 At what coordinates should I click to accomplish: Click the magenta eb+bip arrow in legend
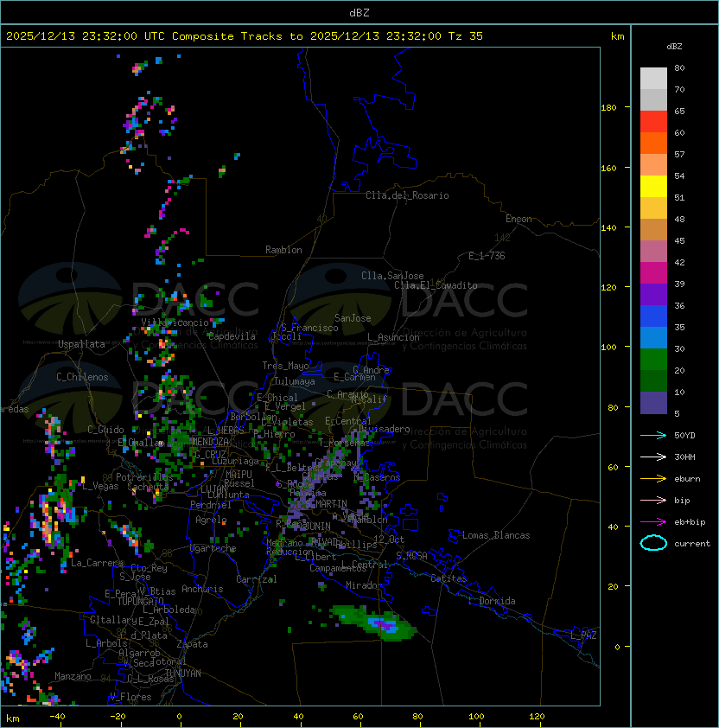653,522
